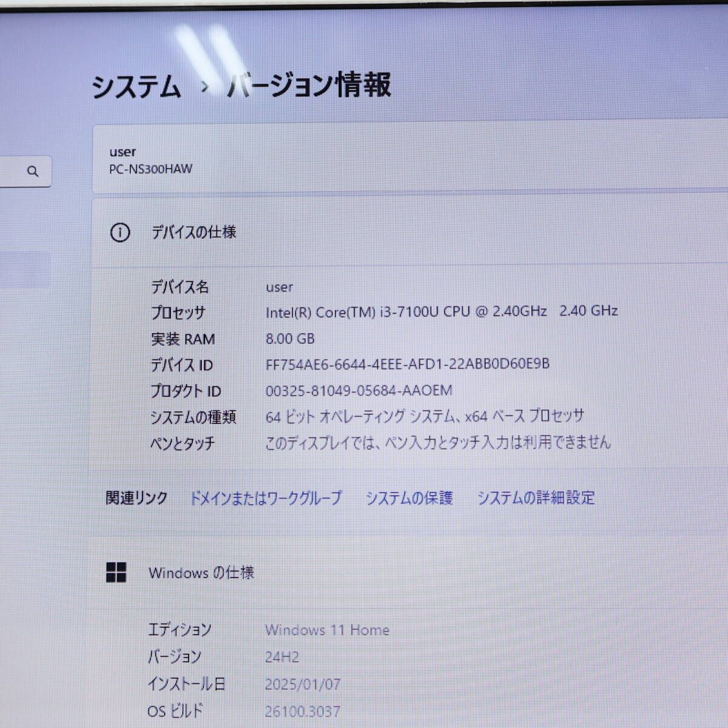Select the product ID 00325-81049-05684-AAOEM
Screen dimensions: 728x728
359,390
